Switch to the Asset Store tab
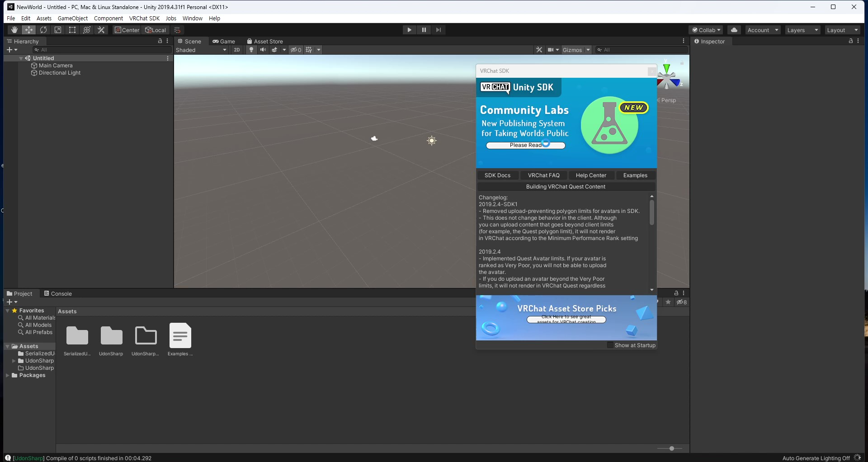The width and height of the screenshot is (868, 462). click(265, 41)
